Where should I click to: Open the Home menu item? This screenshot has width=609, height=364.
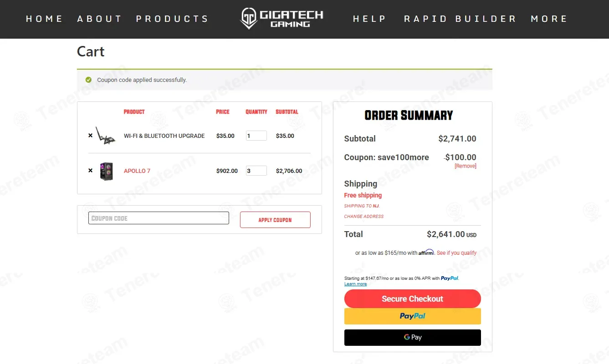44,19
